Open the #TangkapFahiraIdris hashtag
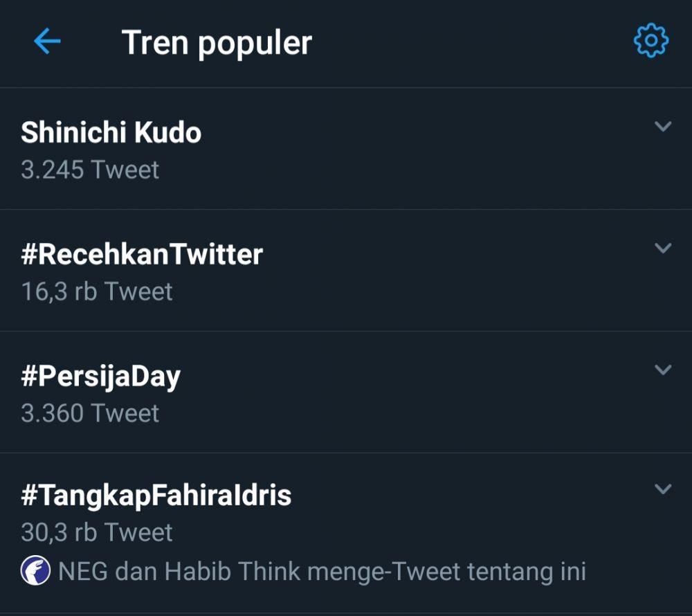Image resolution: width=692 pixels, height=616 pixels. (x=156, y=495)
